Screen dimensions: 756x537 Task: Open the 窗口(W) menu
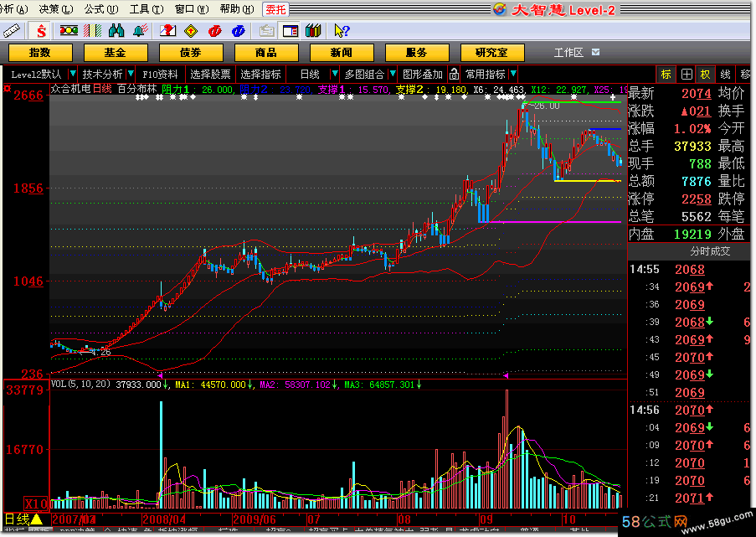192,9
